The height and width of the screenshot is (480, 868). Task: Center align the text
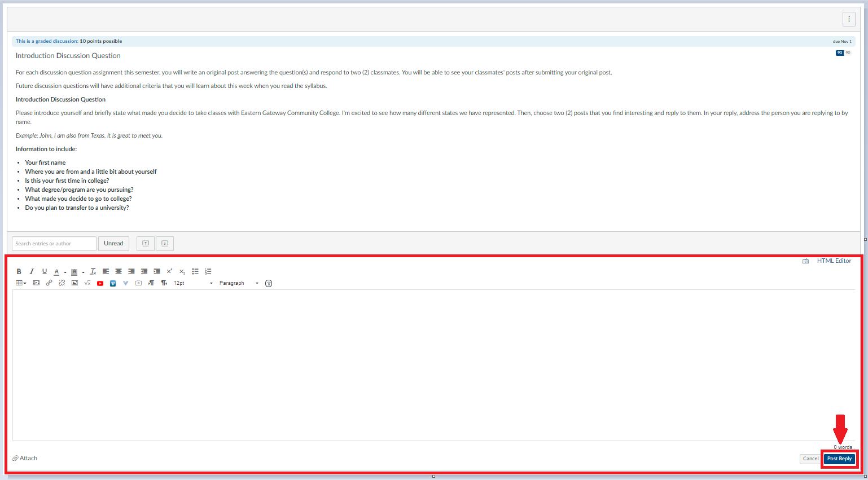click(x=119, y=271)
